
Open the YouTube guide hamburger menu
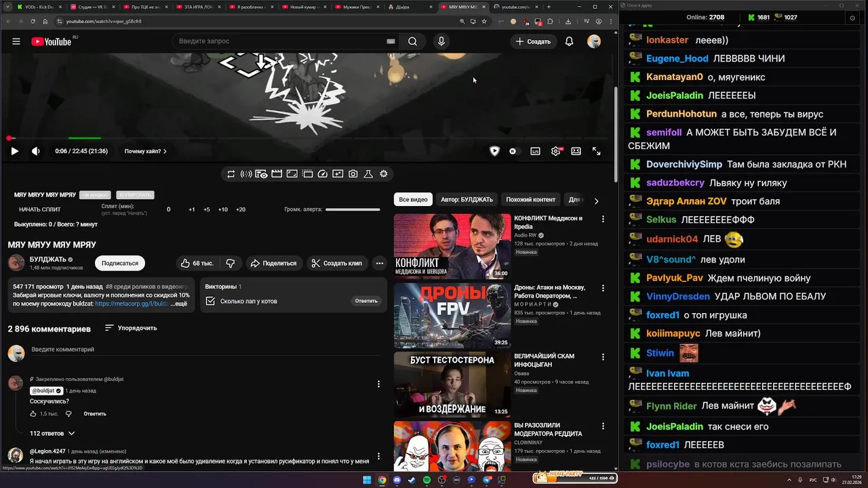point(16,41)
